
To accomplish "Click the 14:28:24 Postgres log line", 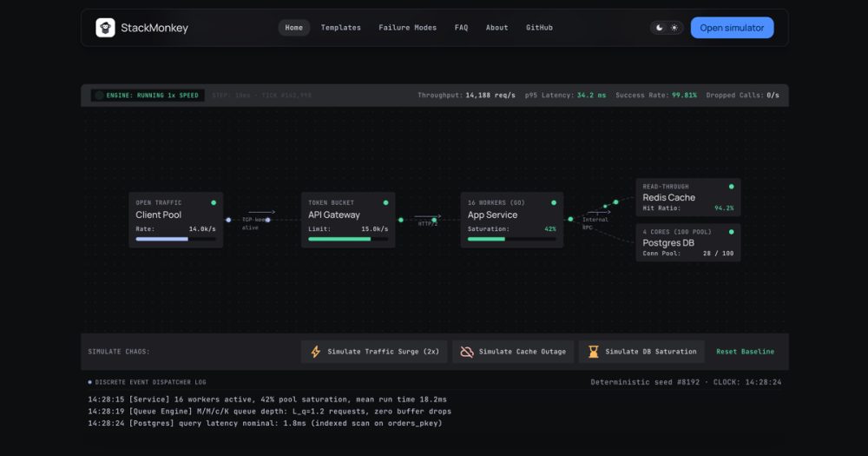I will point(265,423).
